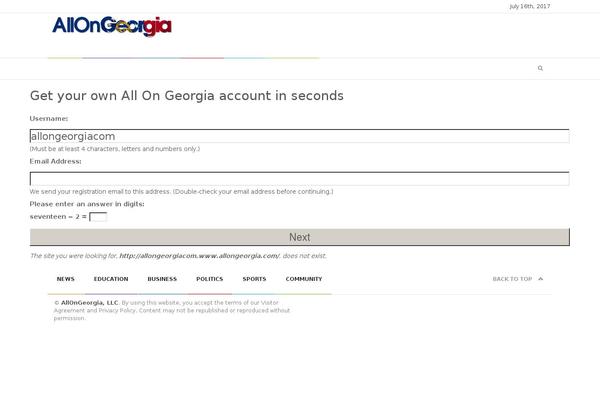Open search via the magnifier icon
Screen dimensions: 600x400
click(540, 68)
